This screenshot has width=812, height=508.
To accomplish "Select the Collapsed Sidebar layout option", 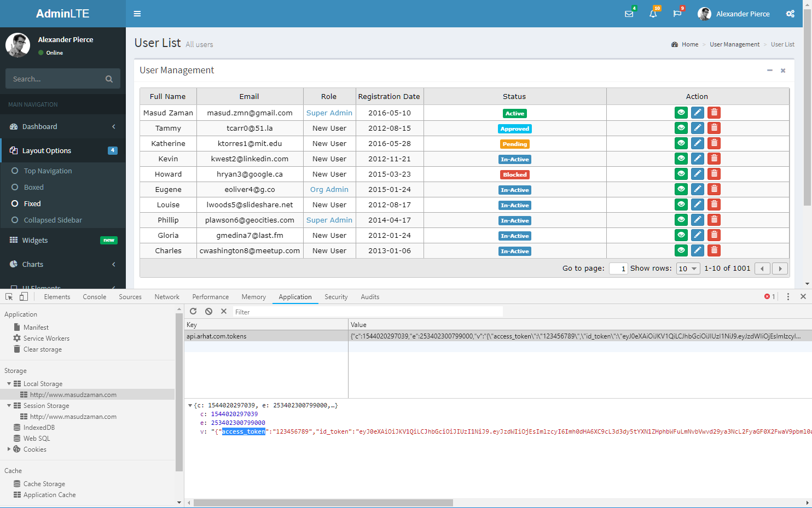I will point(53,220).
